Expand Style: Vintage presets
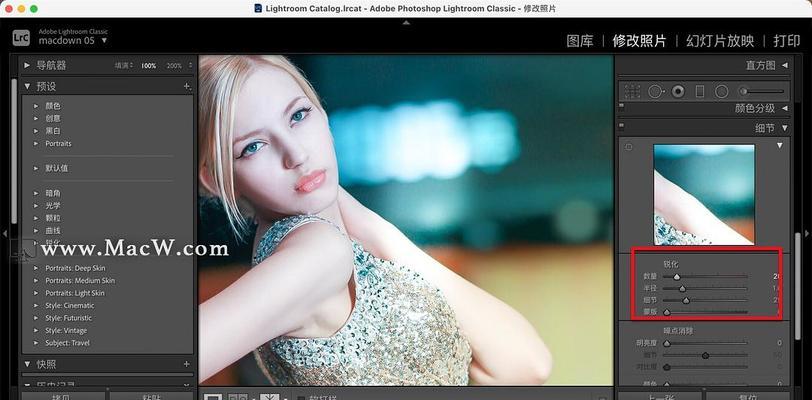 (36, 331)
